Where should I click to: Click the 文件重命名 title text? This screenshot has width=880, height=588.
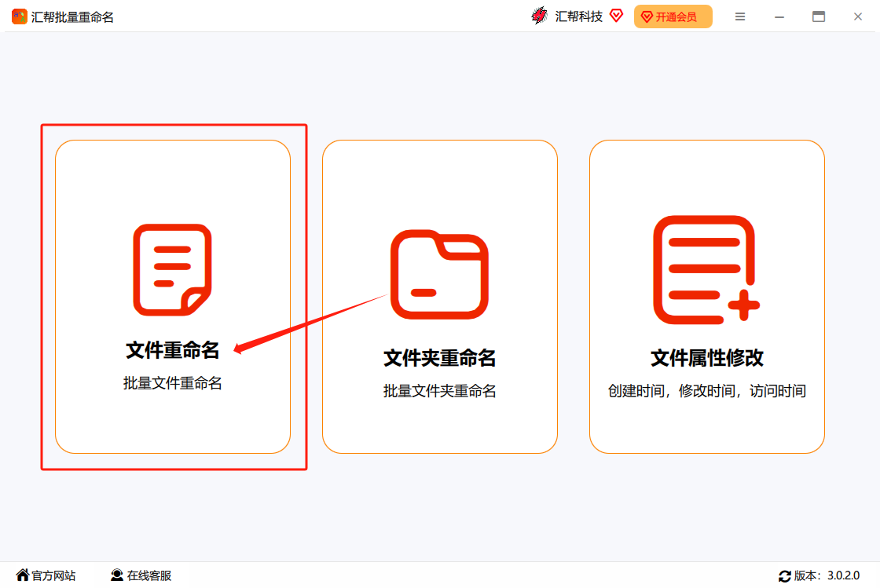tap(172, 350)
